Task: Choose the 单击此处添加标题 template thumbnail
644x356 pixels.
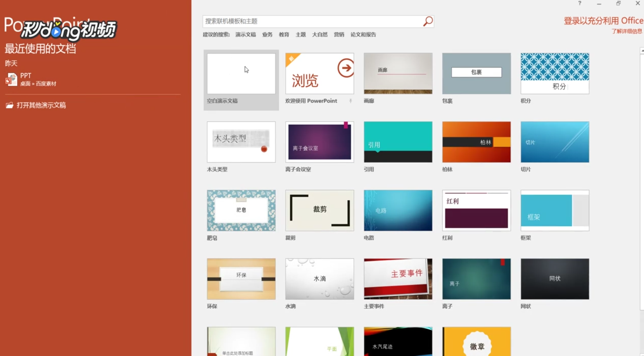Action: coord(241,342)
